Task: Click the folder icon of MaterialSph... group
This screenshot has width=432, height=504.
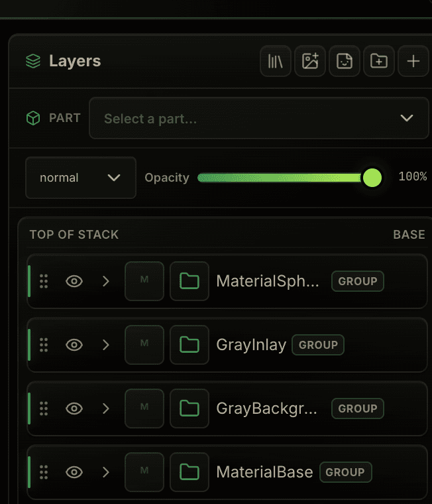Action: tap(189, 281)
